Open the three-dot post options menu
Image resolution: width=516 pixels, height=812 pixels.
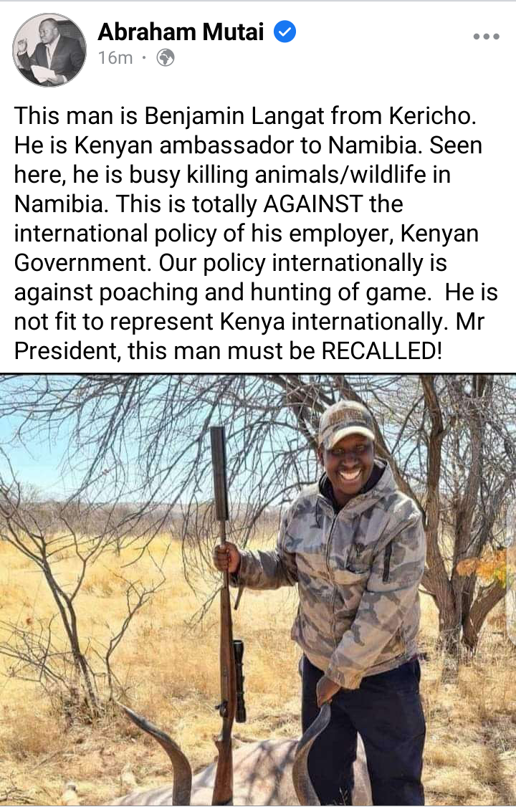[486, 37]
